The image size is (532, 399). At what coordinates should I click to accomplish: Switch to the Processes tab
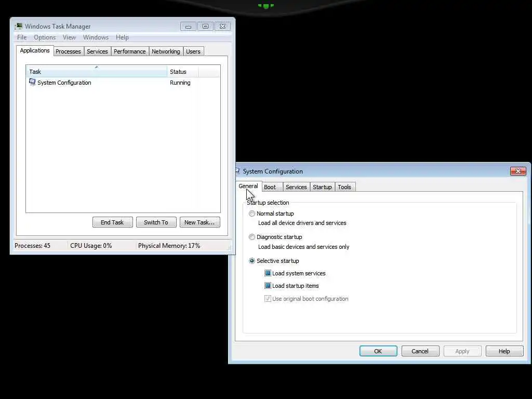point(68,51)
